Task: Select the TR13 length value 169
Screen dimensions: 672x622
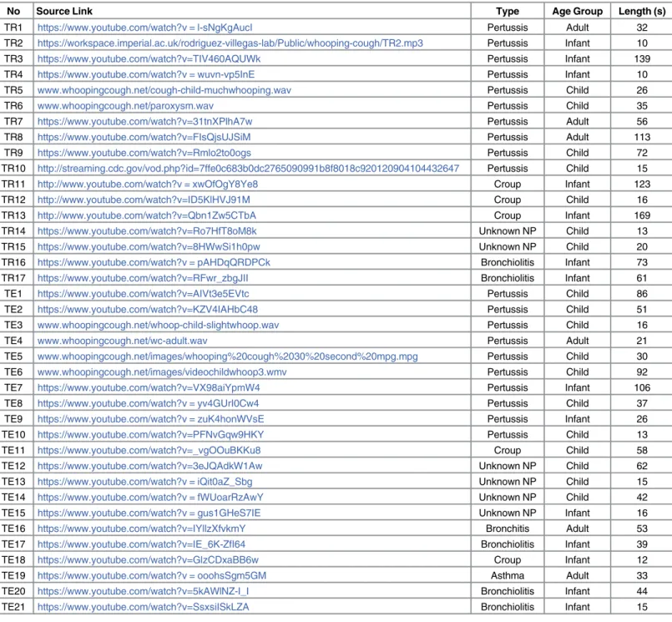Action: (642, 215)
